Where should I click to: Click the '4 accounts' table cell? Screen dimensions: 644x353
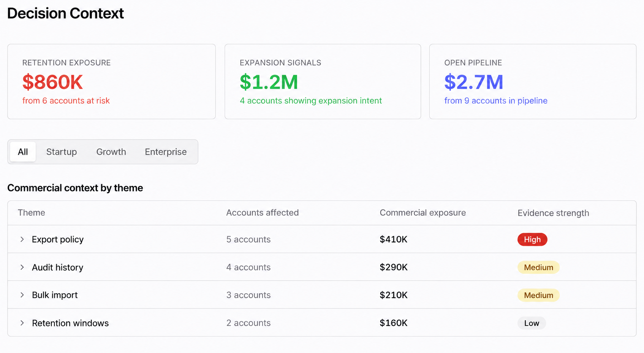248,267
